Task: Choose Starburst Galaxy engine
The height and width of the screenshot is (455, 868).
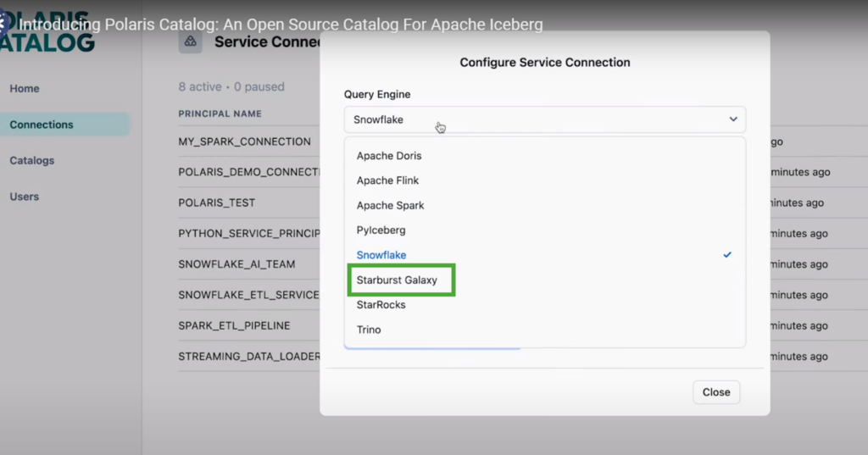Action: pyautogui.click(x=397, y=280)
